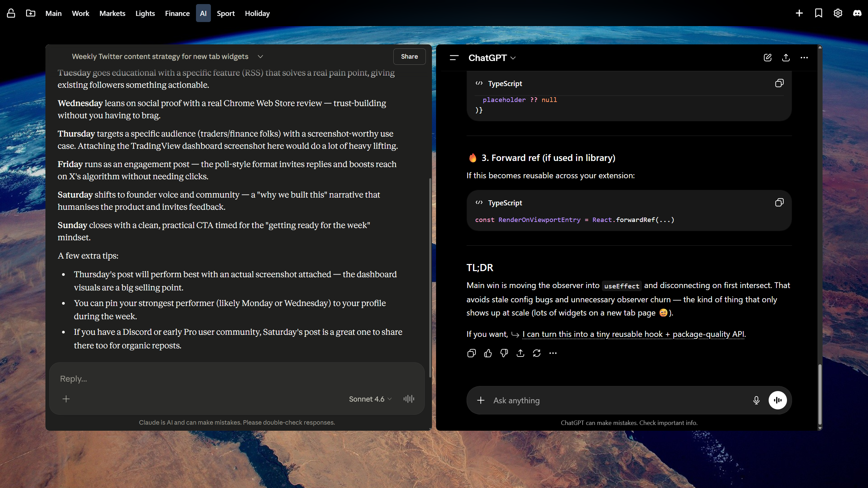Click the microphone dictation icon in ChatGPT

[756, 400]
